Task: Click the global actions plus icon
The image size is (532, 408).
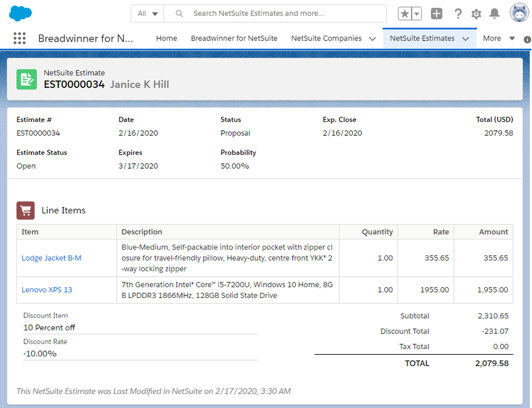Action: [436, 14]
